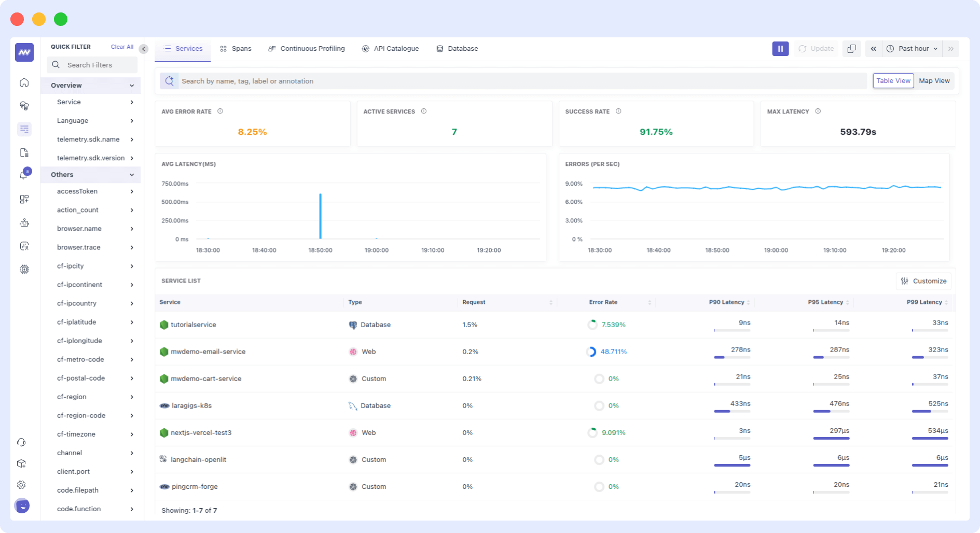Open the API Catalogue tab
The width and height of the screenshot is (980, 533).
click(391, 48)
